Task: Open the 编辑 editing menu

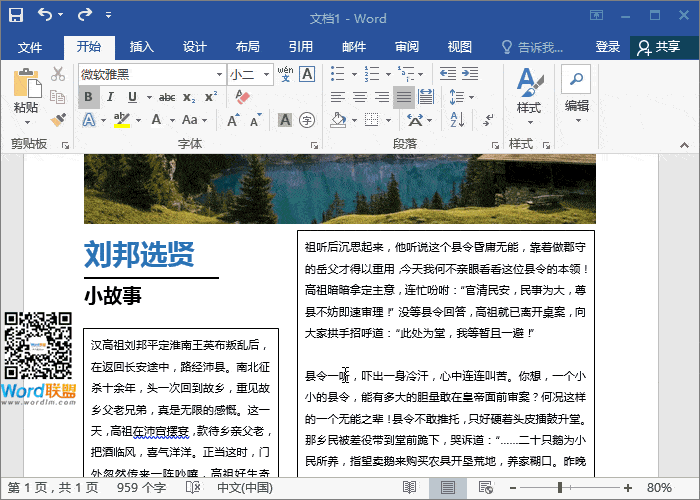Action: 576,95
